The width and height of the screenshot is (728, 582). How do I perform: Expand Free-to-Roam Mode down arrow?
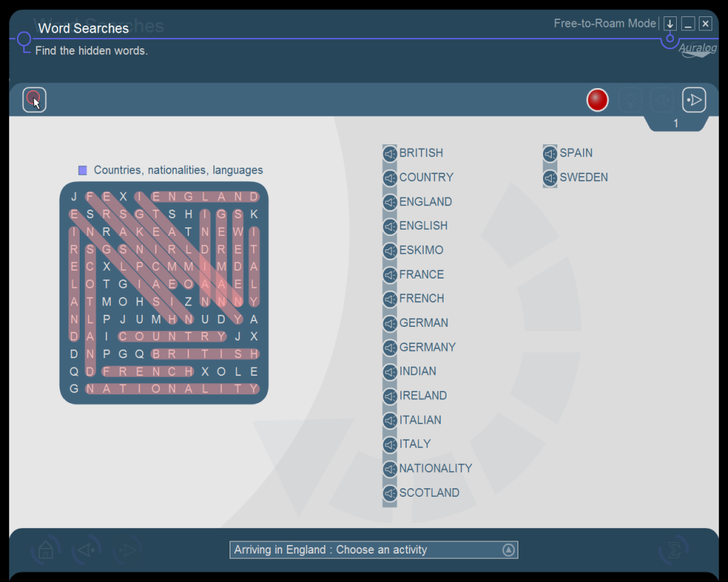tap(670, 24)
